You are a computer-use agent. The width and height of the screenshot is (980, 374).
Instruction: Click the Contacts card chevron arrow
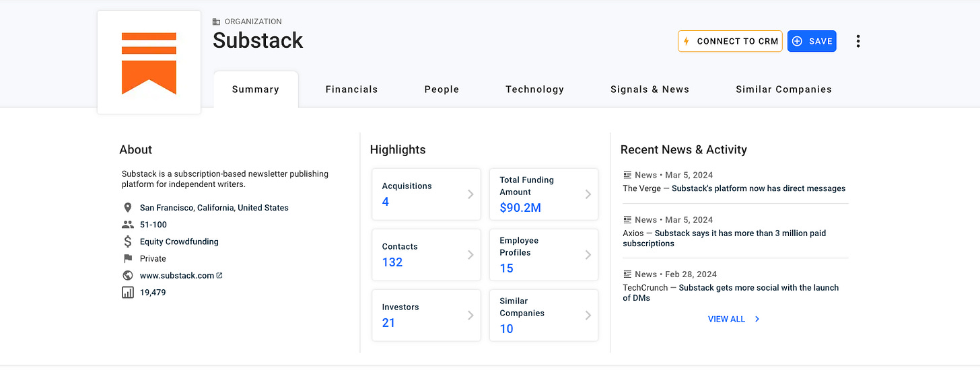pos(470,255)
